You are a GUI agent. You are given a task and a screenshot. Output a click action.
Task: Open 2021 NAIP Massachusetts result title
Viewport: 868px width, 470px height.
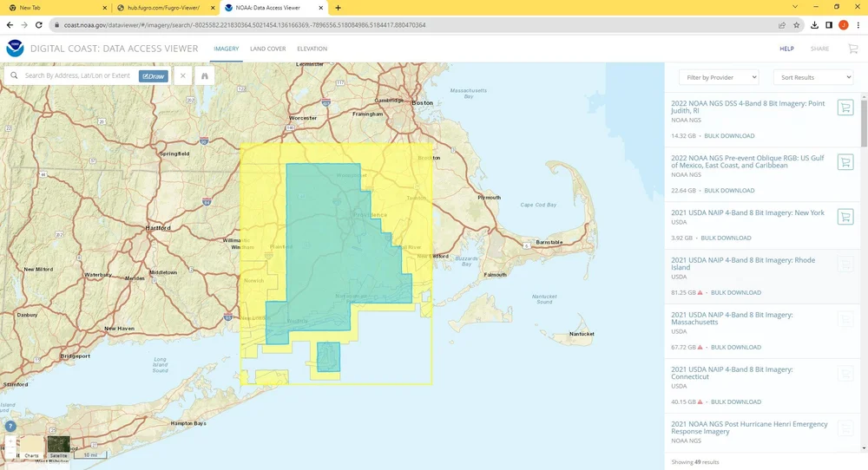pos(732,318)
